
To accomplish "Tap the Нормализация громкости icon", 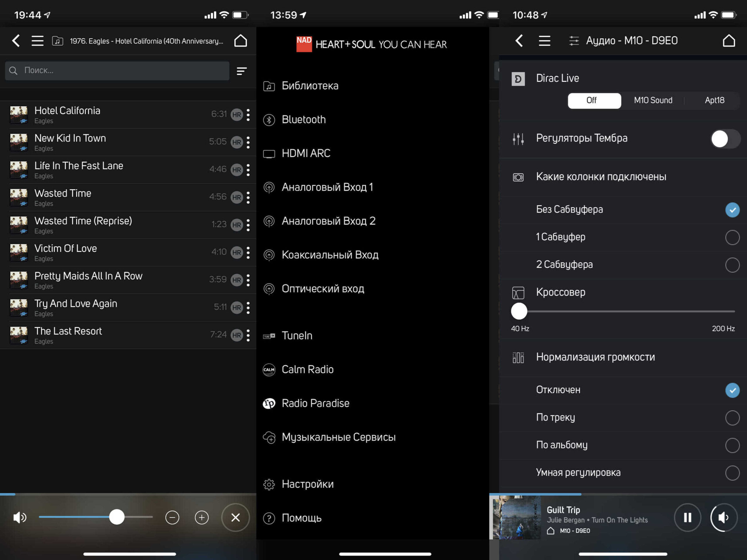I will coord(518,358).
